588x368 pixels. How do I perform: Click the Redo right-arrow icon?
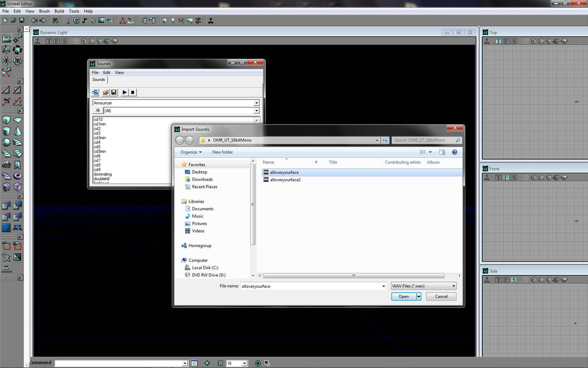pos(43,21)
